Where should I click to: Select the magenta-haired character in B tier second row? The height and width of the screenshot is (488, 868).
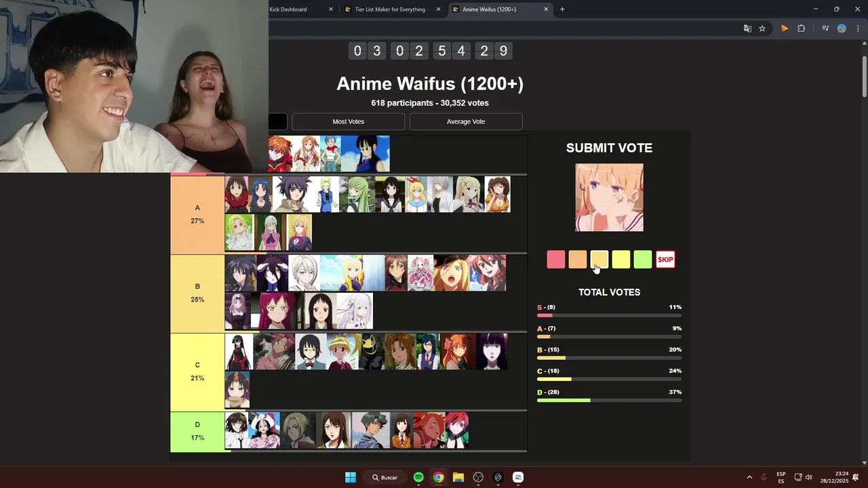click(276, 311)
